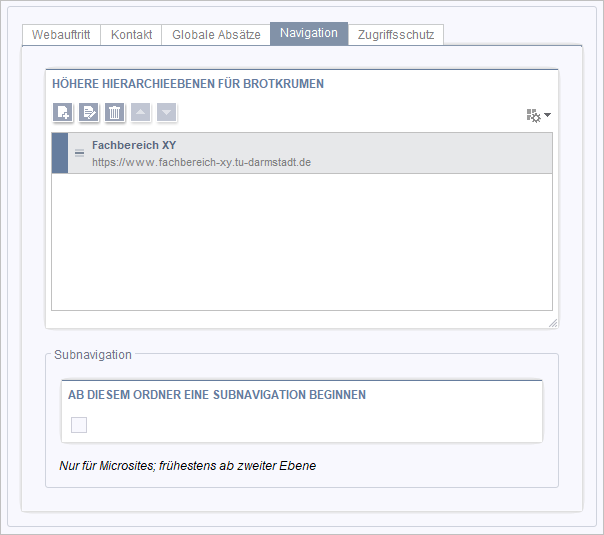
Task: Open the Zugriffsschutz tab
Action: pyautogui.click(x=396, y=35)
